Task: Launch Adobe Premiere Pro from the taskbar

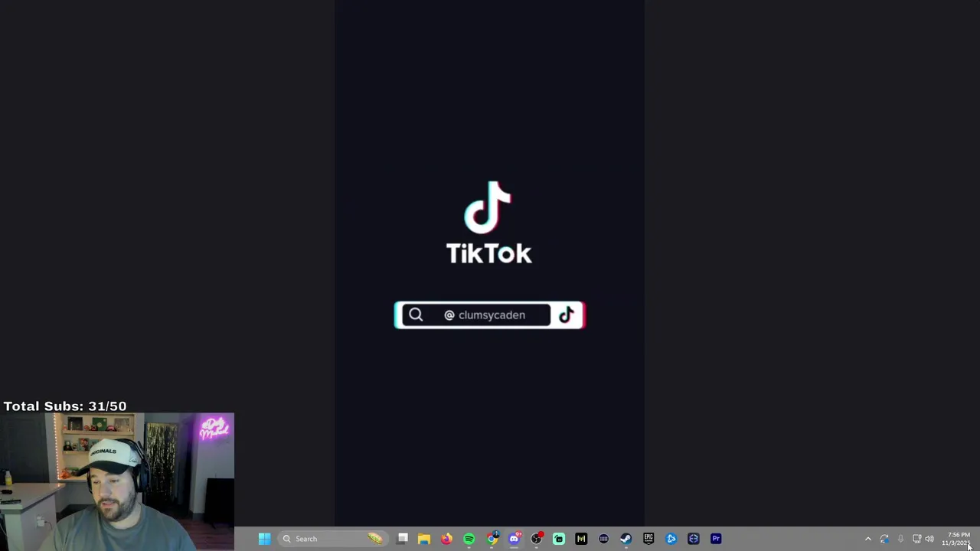Action: coord(716,539)
